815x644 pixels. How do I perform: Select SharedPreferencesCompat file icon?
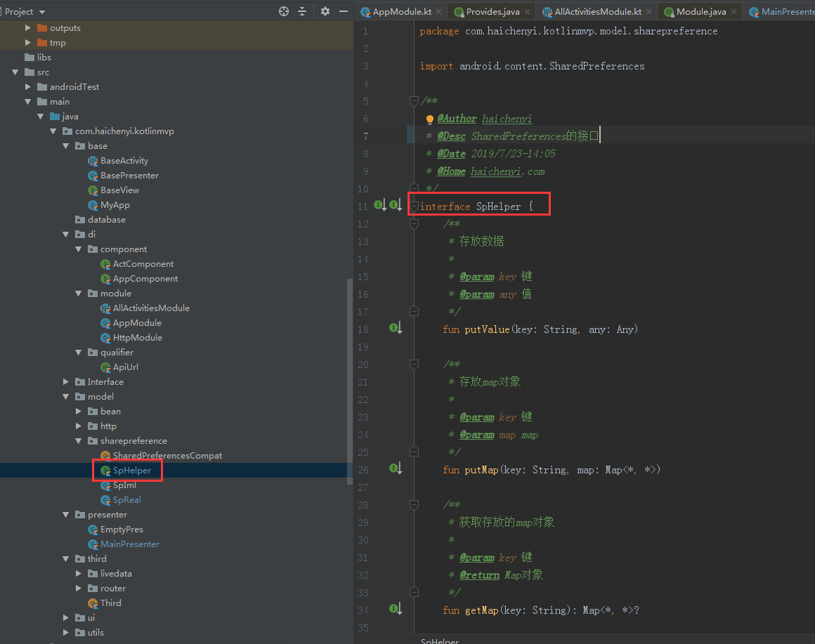[105, 456]
